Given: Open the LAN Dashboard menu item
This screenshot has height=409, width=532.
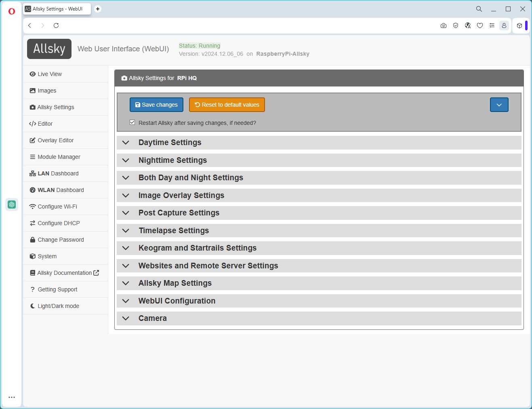Looking at the screenshot, I should pyautogui.click(x=65, y=173).
